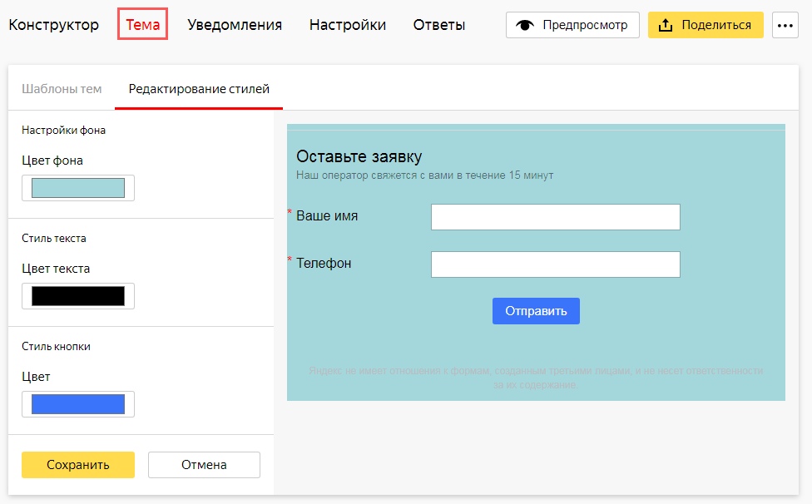Click the Отмена button

point(204,465)
